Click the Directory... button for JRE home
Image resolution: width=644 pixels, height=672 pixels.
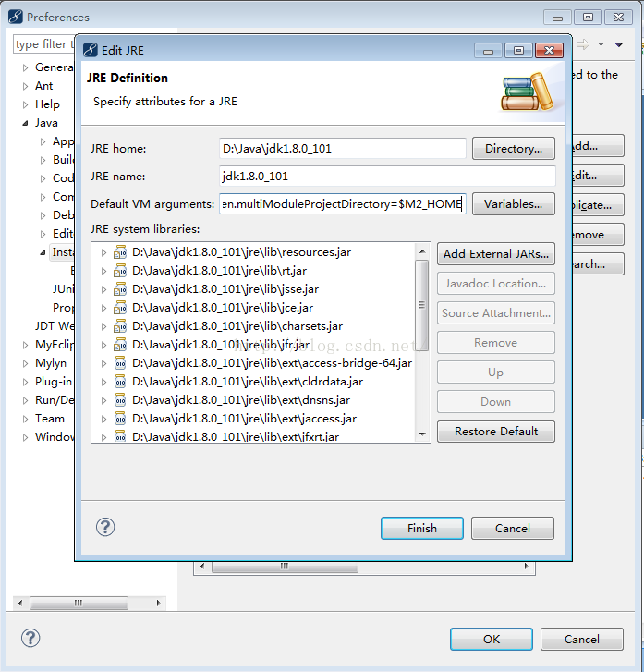pyautogui.click(x=514, y=148)
